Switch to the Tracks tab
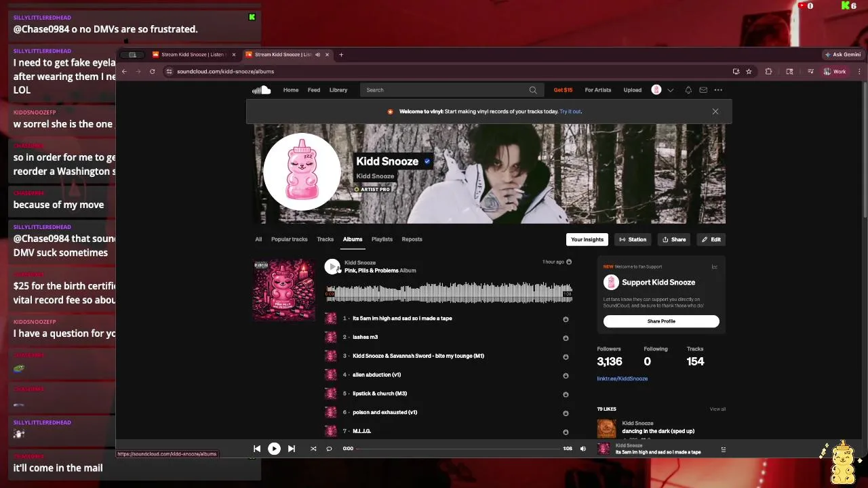 pyautogui.click(x=325, y=239)
